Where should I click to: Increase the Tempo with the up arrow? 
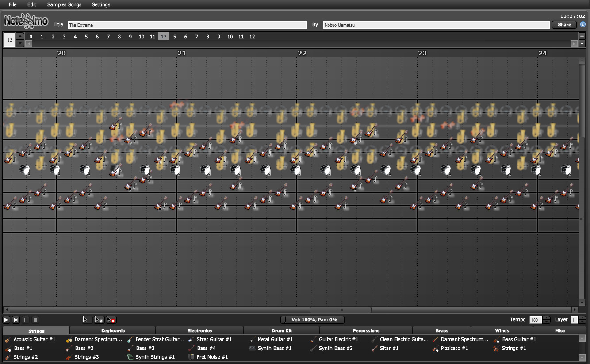click(547, 318)
